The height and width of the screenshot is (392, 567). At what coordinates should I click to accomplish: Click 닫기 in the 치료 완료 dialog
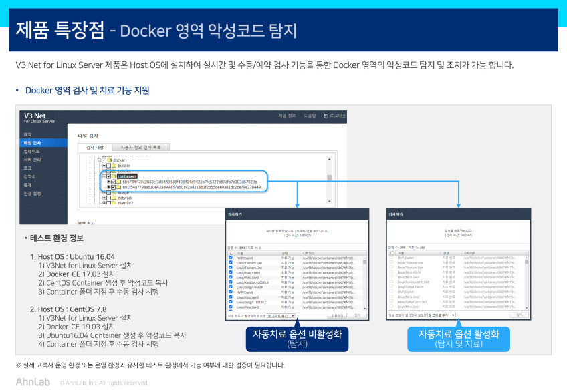(x=520, y=315)
